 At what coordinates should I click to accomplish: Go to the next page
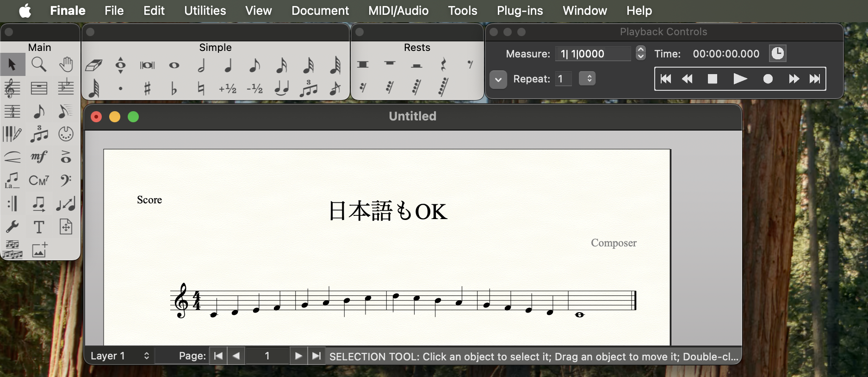click(x=298, y=356)
